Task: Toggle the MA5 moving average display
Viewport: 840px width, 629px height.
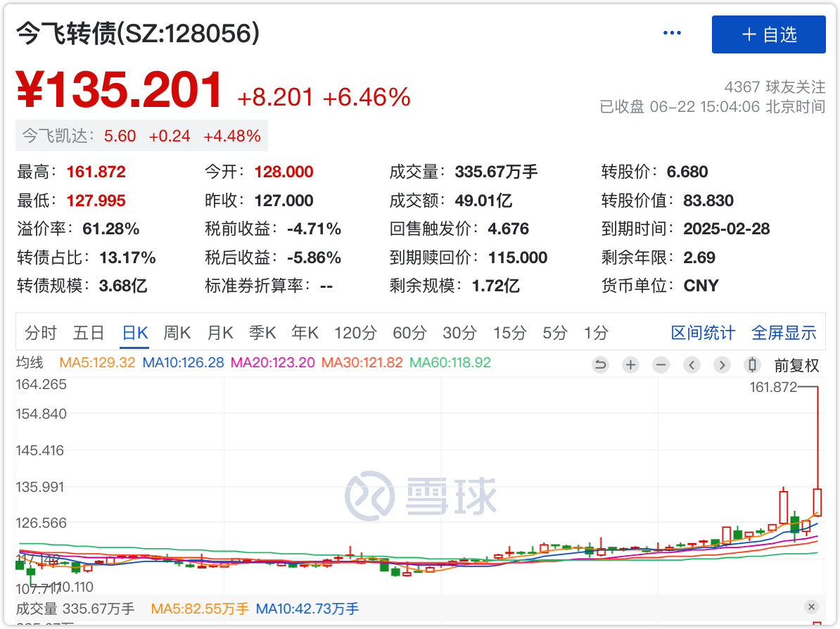Action: click(107, 364)
